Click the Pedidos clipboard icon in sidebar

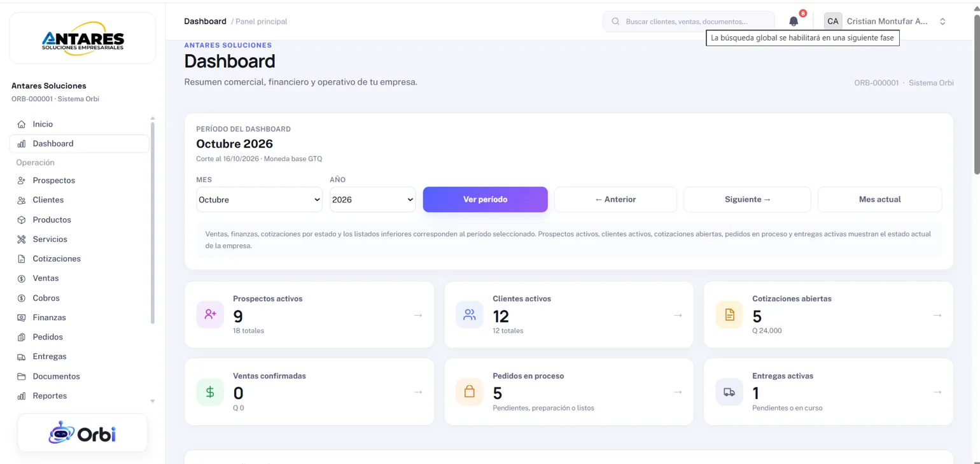(x=21, y=337)
